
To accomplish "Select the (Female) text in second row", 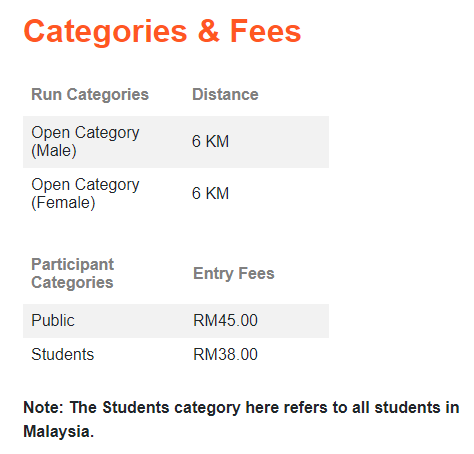I will click(63, 203).
